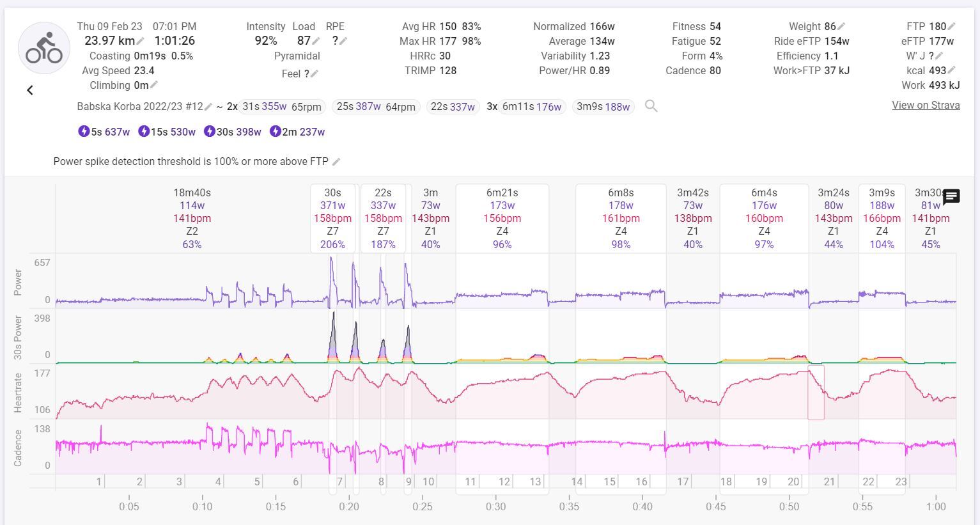The height and width of the screenshot is (525, 980).
Task: Select the 25s 387w 64rpm interval chip
Action: click(376, 107)
